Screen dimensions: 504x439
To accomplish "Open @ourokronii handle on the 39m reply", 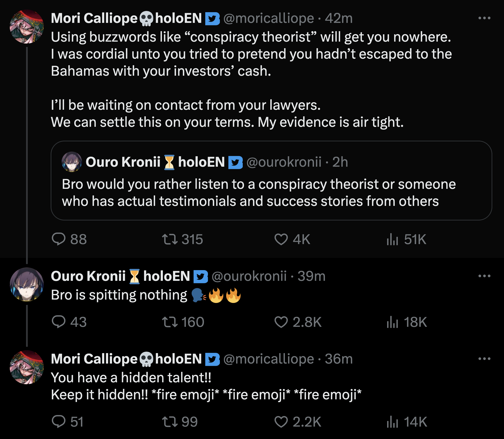I will point(249,276).
